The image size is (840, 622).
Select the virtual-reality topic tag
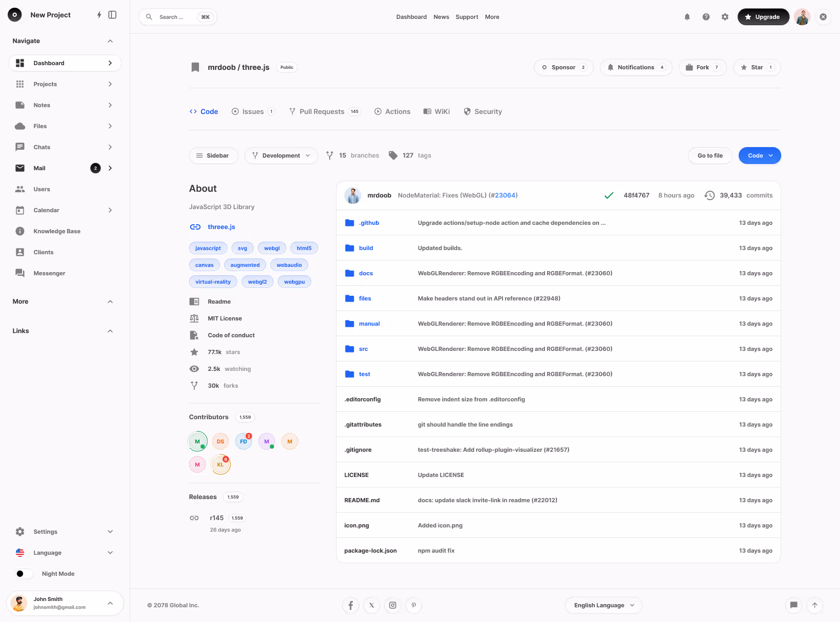point(213,282)
